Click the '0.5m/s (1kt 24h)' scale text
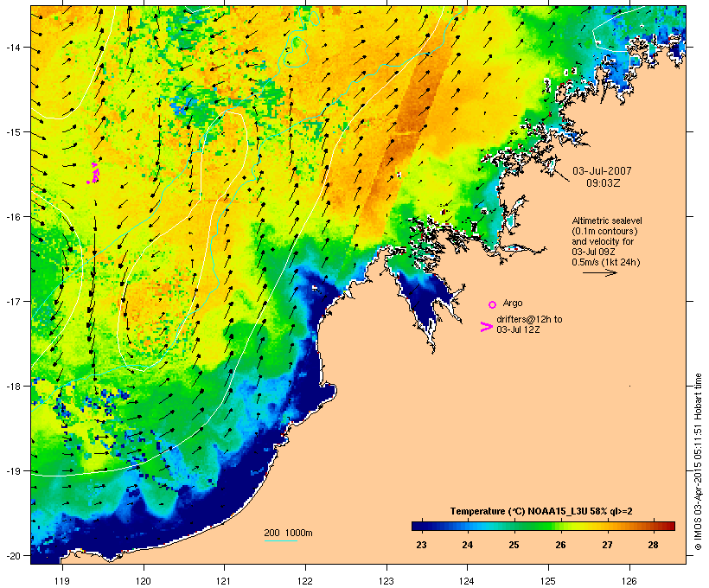Screen dimensions: 709x588 (x=606, y=262)
